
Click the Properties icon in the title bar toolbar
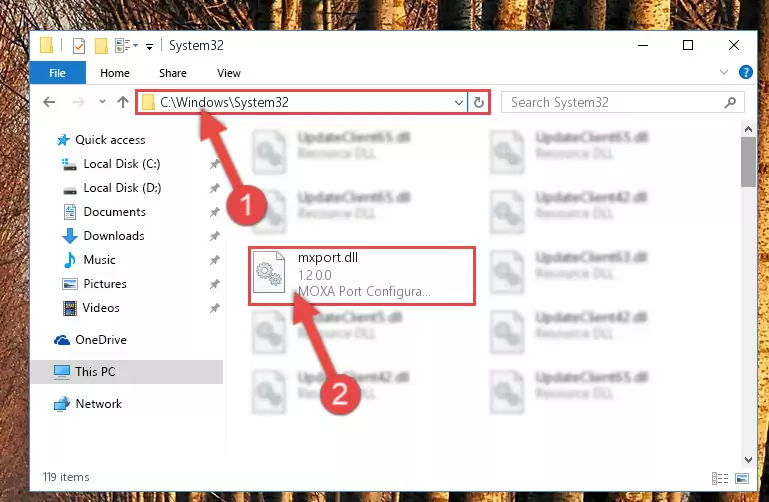pos(79,46)
